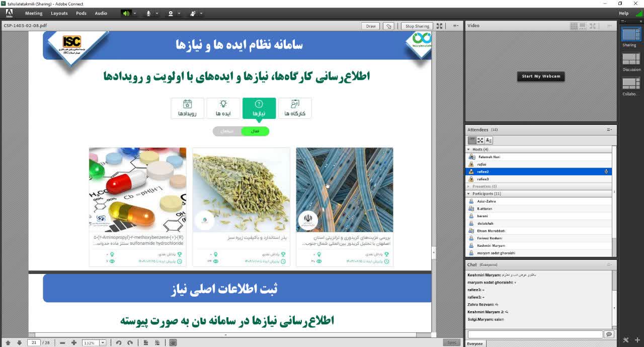644x347 pixels.
Task: Click the رویدادها tab in slide
Action: pos(187,108)
